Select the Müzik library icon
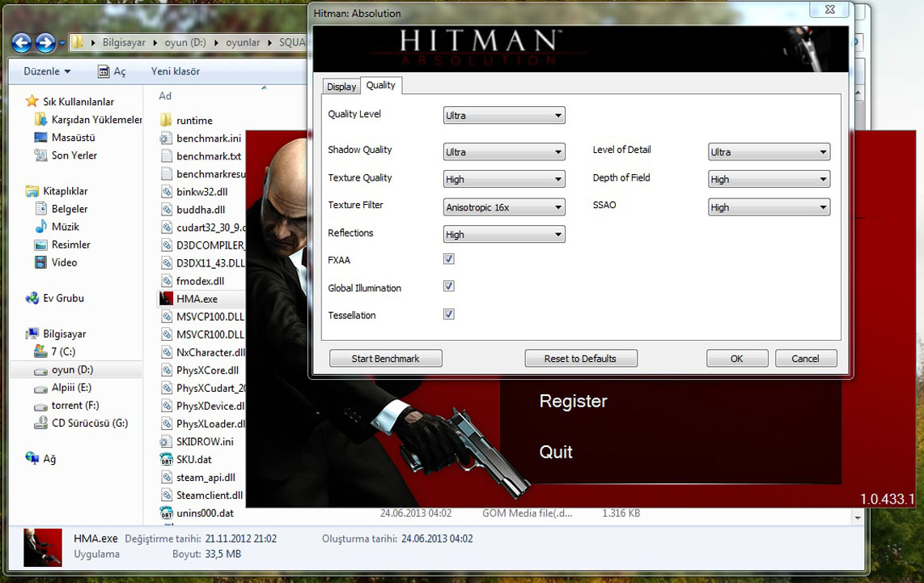This screenshot has height=583, width=924. point(40,227)
